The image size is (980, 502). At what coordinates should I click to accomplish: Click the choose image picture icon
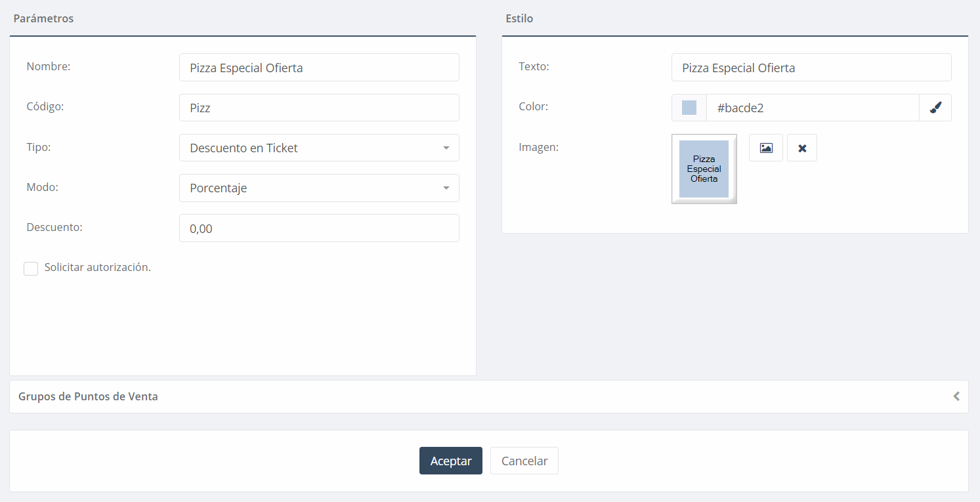tap(765, 148)
